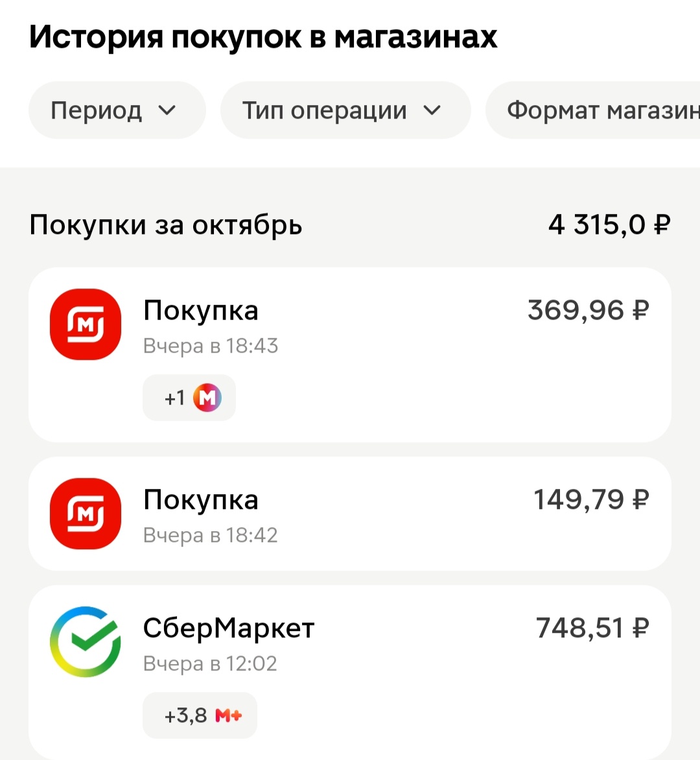Tap the Покупки за октябрь heading
700x760 pixels.
tap(166, 226)
